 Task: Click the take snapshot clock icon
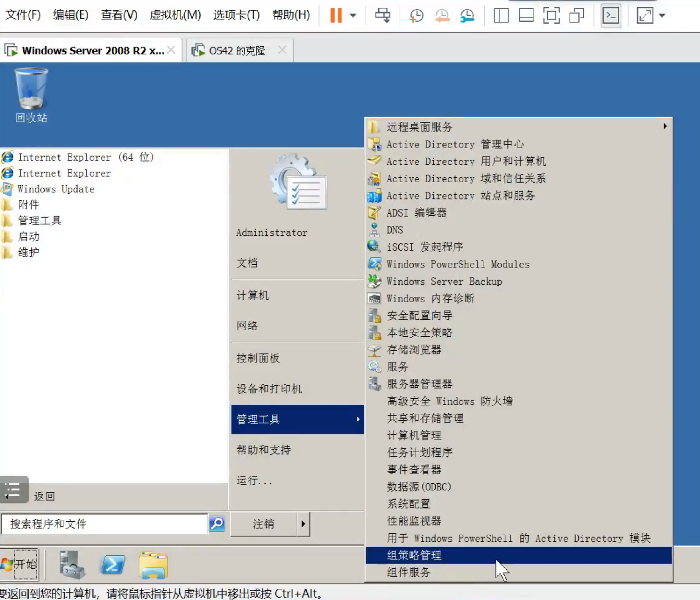[416, 15]
